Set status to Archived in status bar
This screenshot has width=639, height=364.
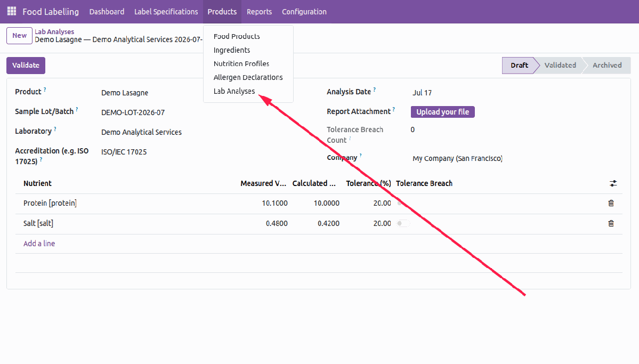(x=607, y=65)
